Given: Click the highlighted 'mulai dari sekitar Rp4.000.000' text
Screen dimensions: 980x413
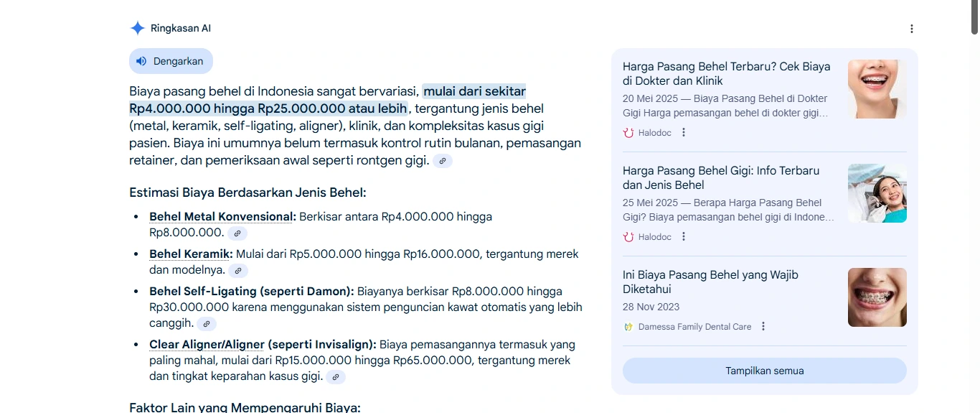Looking at the screenshot, I should [327, 100].
